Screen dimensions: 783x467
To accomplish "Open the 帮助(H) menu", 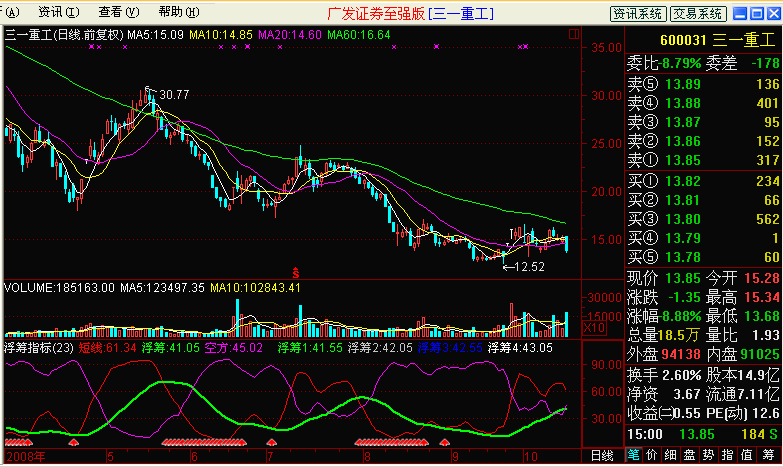I will coord(179,11).
